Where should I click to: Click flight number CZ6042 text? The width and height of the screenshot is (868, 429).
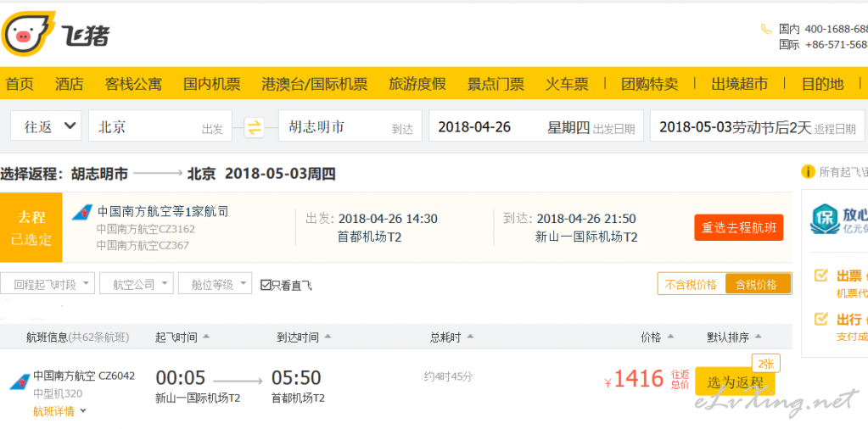pos(117,376)
